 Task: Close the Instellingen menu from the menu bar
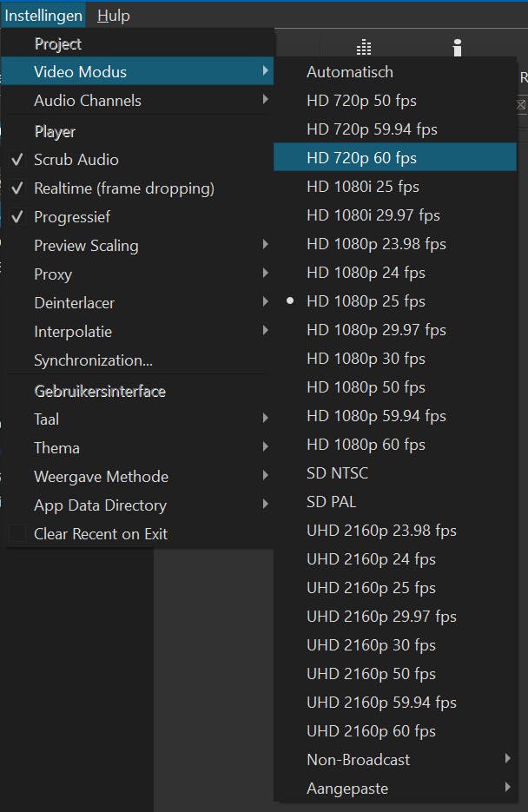[x=43, y=16]
